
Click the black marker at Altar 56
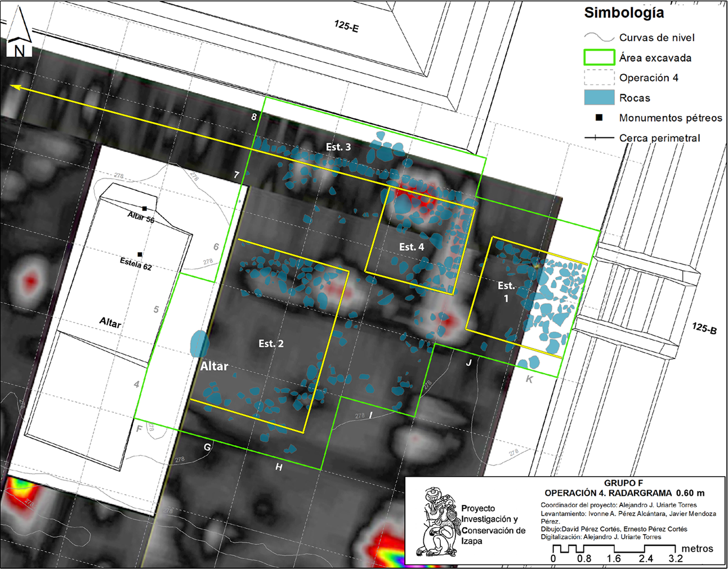point(145,209)
